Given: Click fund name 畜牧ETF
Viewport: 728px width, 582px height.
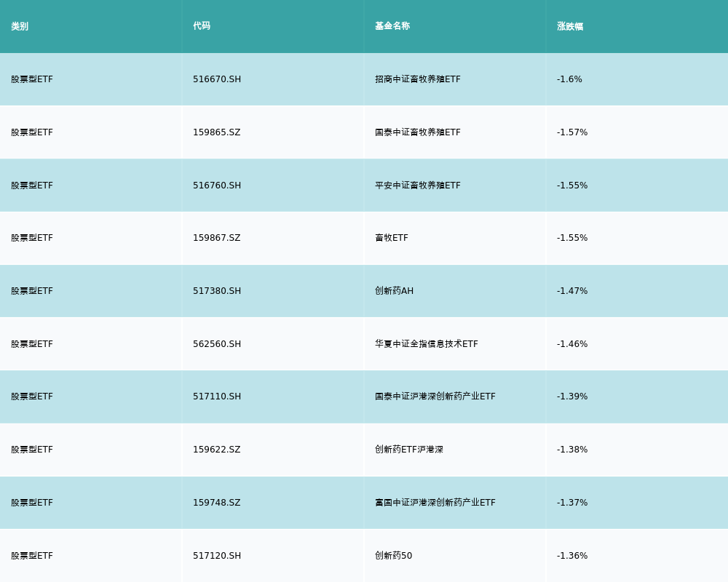Looking at the screenshot, I should tap(392, 238).
